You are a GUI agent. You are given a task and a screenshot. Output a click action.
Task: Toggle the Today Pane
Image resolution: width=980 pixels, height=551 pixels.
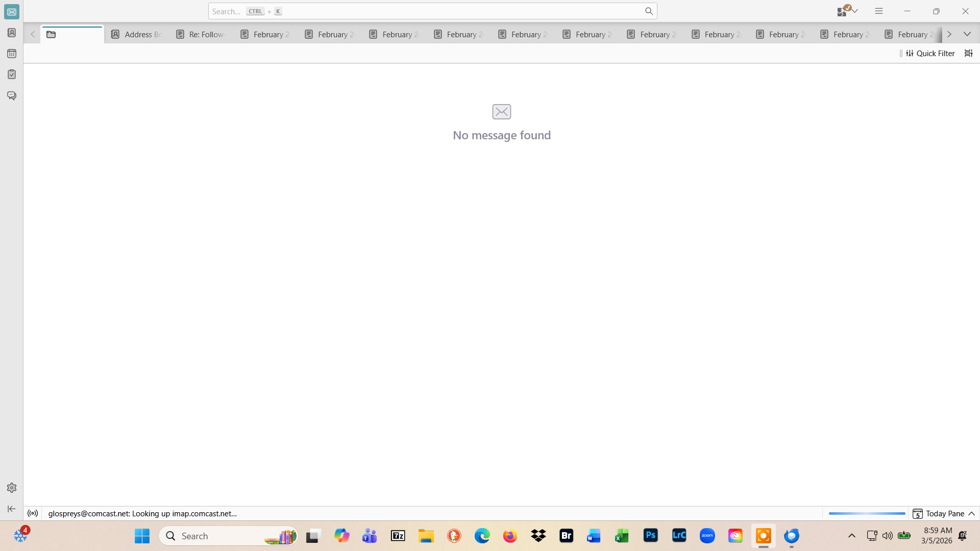(x=944, y=513)
